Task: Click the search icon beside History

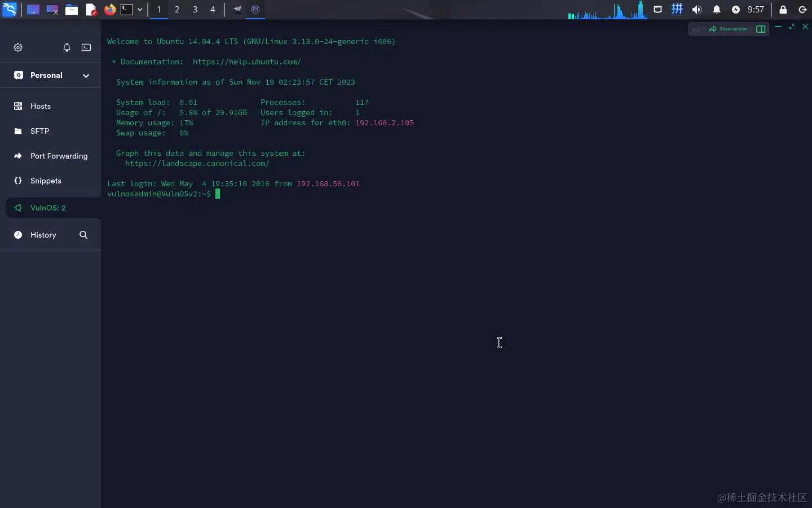Action: 83,235
